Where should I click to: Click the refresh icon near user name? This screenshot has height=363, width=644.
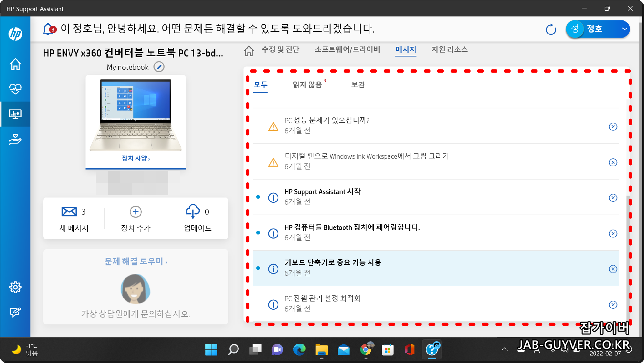pos(551,29)
